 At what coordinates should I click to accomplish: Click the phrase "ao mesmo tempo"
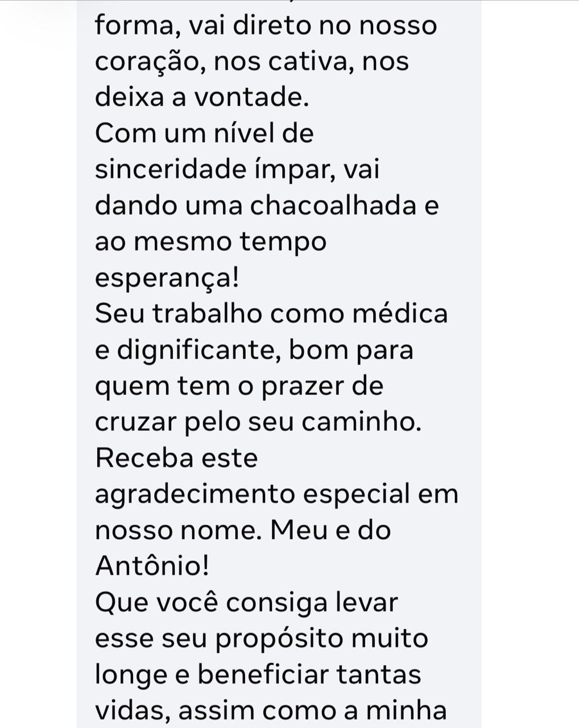tap(210, 242)
